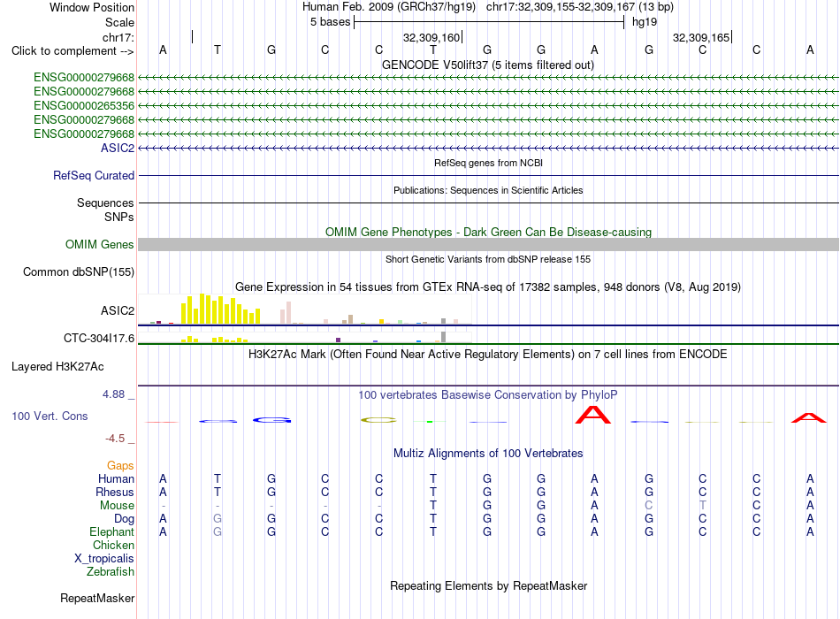Click the blue ASIC2 label in GENCODE track
This screenshot has width=840, height=619.
click(118, 148)
